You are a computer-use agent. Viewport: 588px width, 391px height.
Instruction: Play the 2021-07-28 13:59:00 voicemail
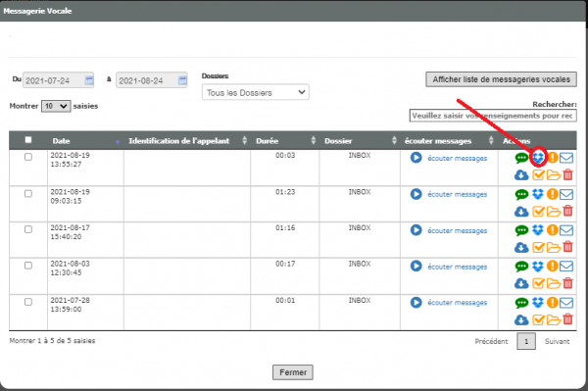[416, 302]
